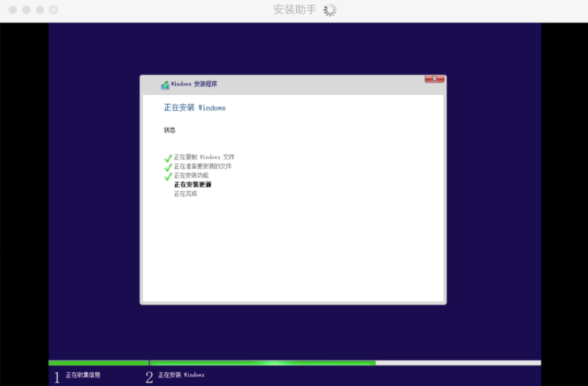Select the 正在完成 status line
The height and width of the screenshot is (386, 588).
tap(185, 194)
